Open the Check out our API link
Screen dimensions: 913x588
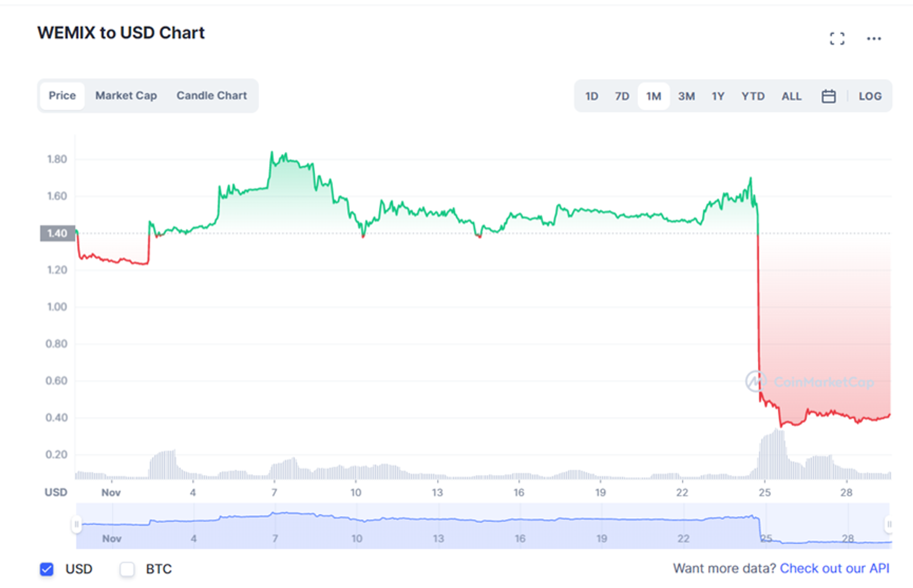click(834, 568)
